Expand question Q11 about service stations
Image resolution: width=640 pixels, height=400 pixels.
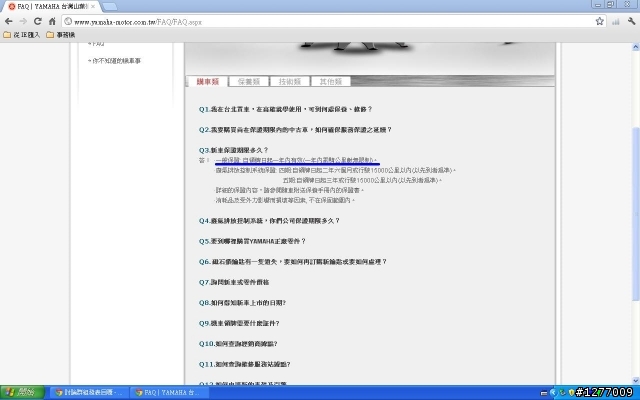pos(244,364)
